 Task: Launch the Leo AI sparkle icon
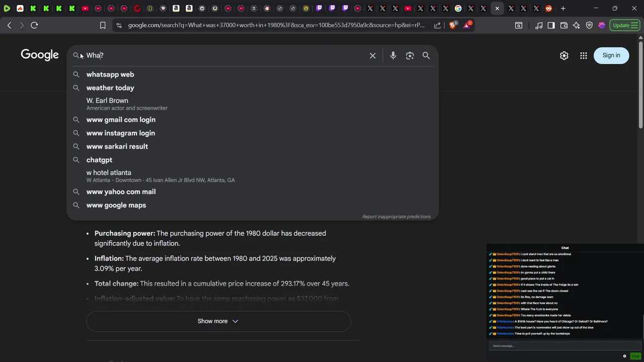point(577,25)
